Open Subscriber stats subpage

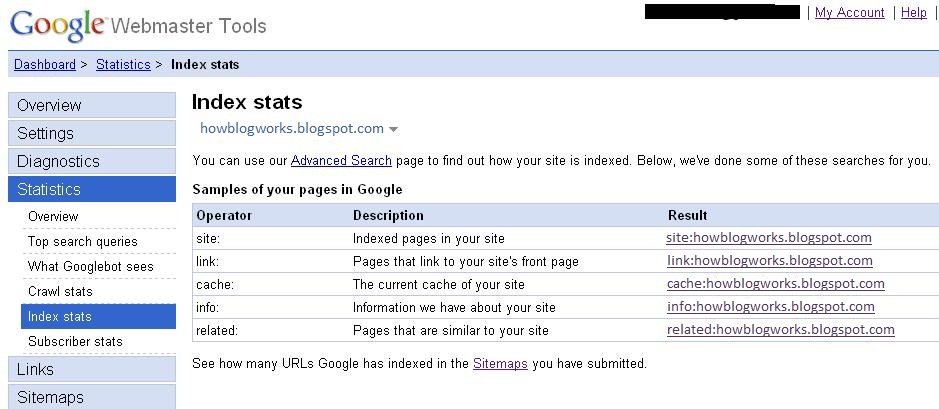(75, 341)
